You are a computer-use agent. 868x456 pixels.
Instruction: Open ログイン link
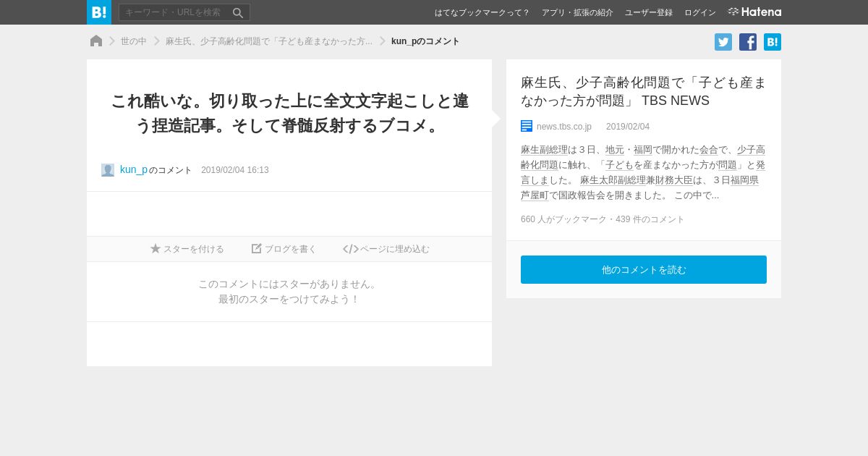pos(700,12)
